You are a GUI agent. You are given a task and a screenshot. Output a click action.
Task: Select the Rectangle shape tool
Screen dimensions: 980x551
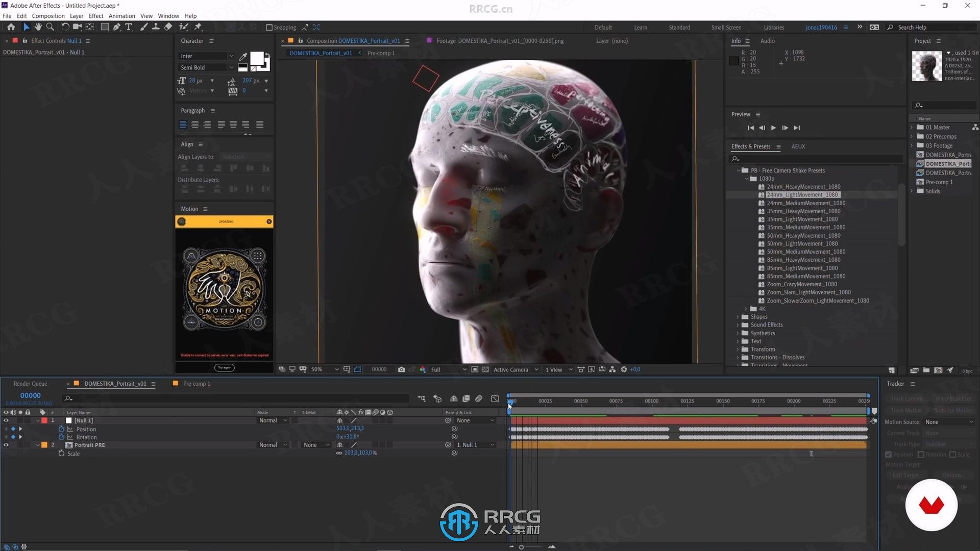point(105,27)
